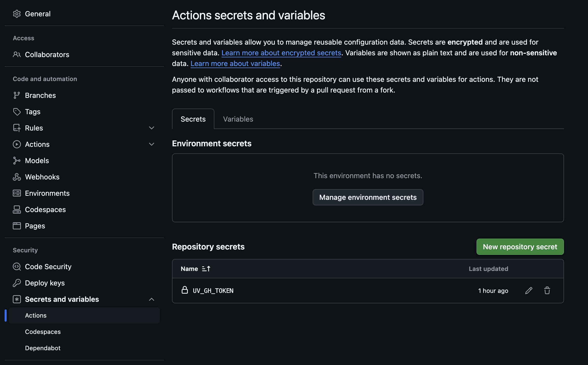The width and height of the screenshot is (588, 365).
Task: Click the General gear icon
Action: click(x=17, y=14)
